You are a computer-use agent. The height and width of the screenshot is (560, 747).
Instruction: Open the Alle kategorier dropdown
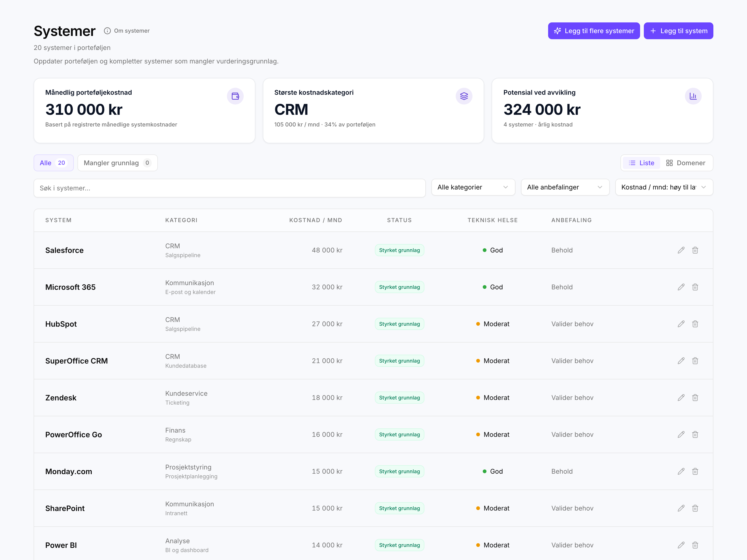pyautogui.click(x=473, y=187)
